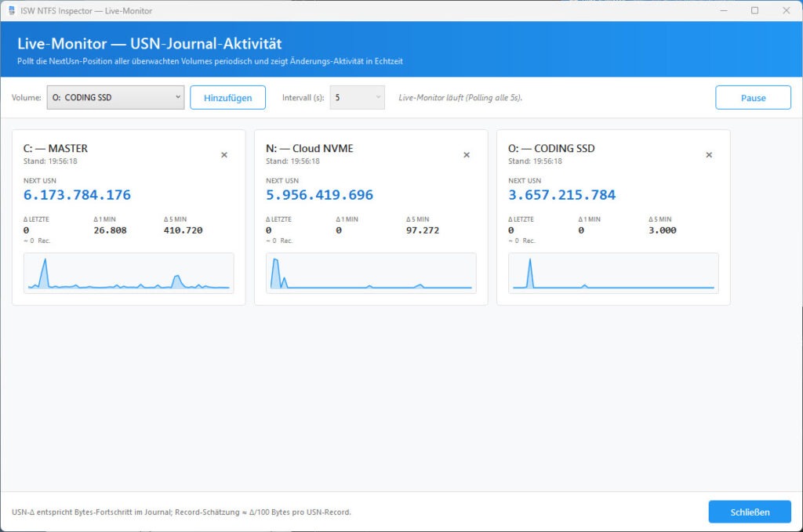Minimize the Live-Monitor window

coord(724,10)
